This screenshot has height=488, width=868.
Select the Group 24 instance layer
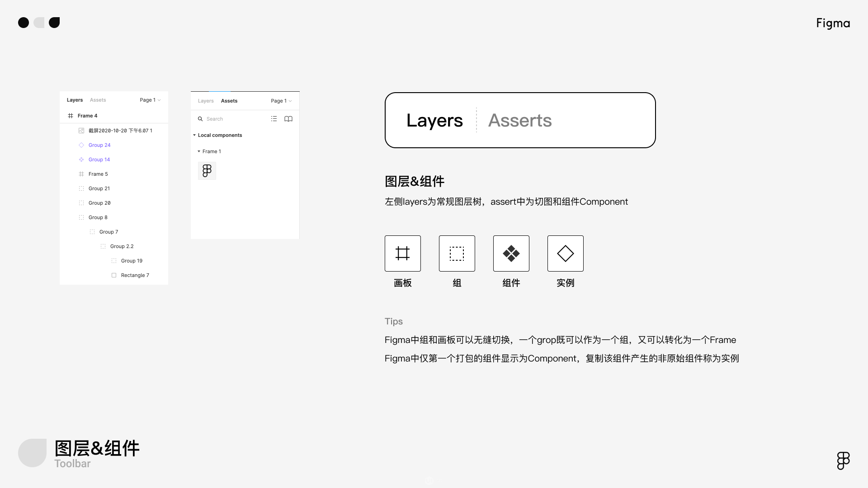coord(99,145)
